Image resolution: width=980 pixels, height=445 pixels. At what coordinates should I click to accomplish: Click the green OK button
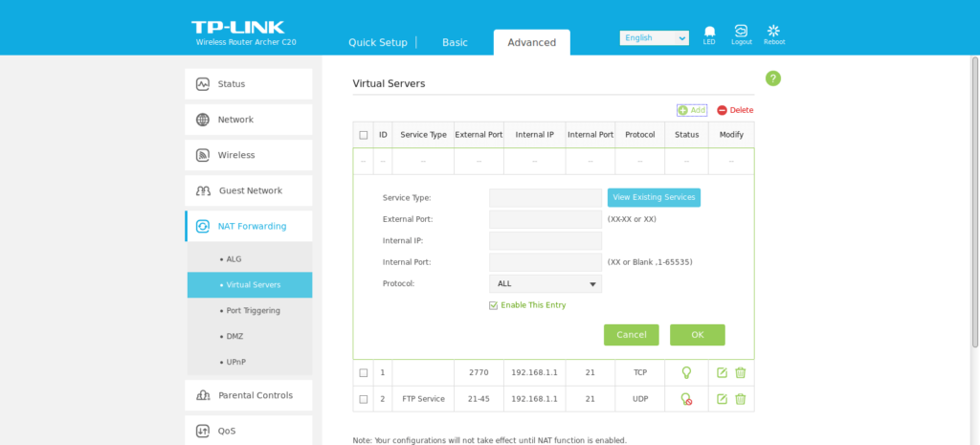point(697,335)
